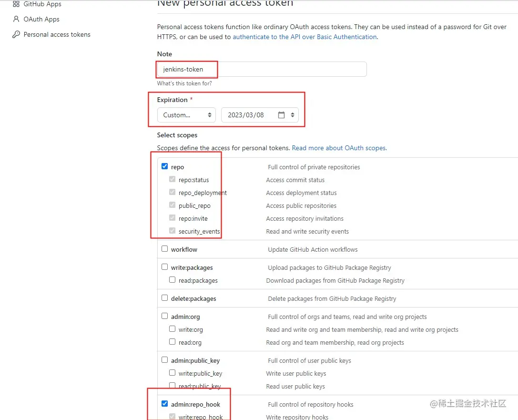Open OAuth Apps settings page

[x=41, y=20]
